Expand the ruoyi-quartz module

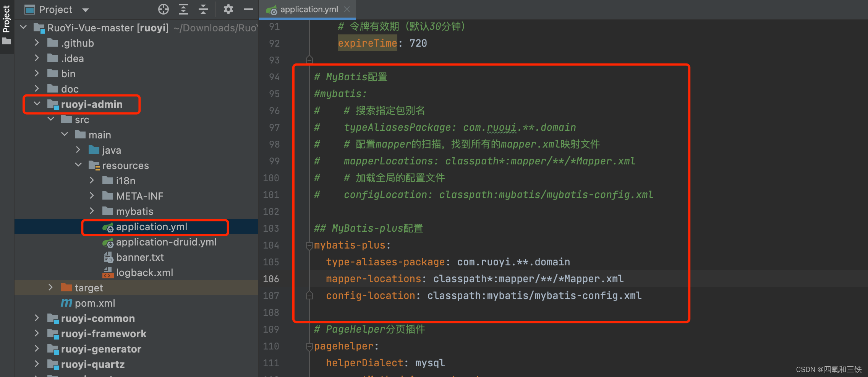click(37, 364)
